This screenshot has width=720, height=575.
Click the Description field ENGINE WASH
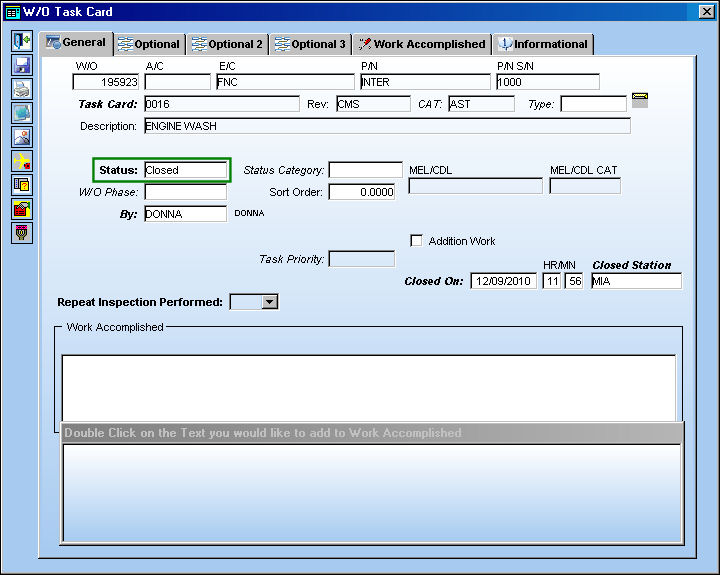pos(388,126)
